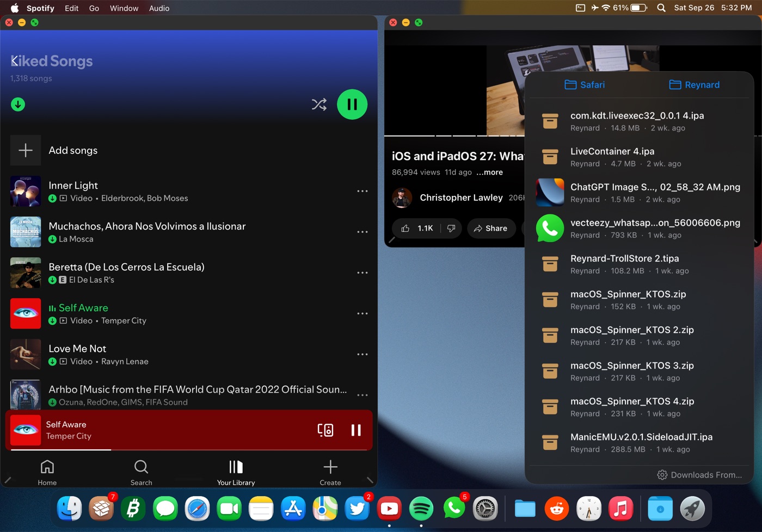Switch to Your Library tab
This screenshot has height=532, width=762.
(x=236, y=473)
